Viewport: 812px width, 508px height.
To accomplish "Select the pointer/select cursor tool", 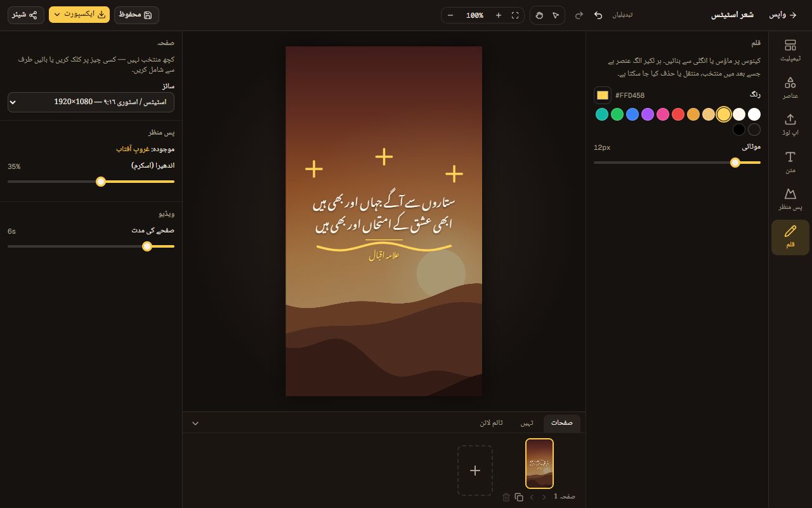I will click(x=556, y=15).
